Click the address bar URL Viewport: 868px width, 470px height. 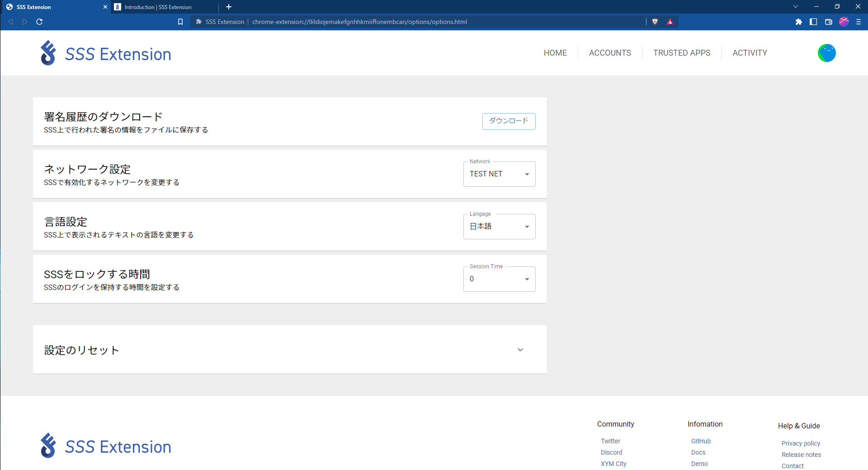coord(359,22)
